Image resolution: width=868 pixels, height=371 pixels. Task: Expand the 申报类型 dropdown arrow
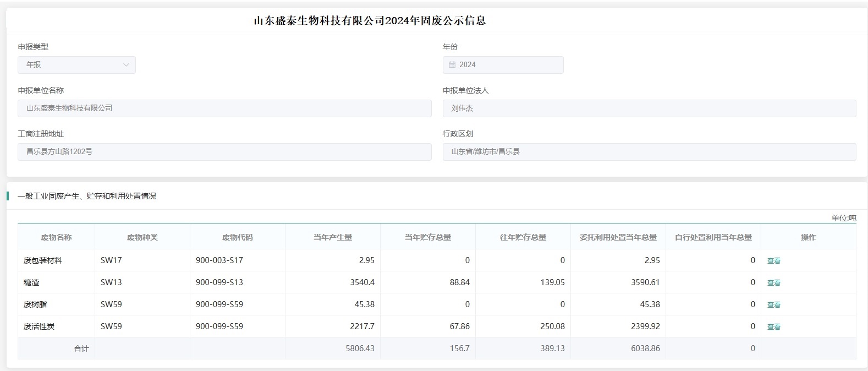tap(126, 65)
